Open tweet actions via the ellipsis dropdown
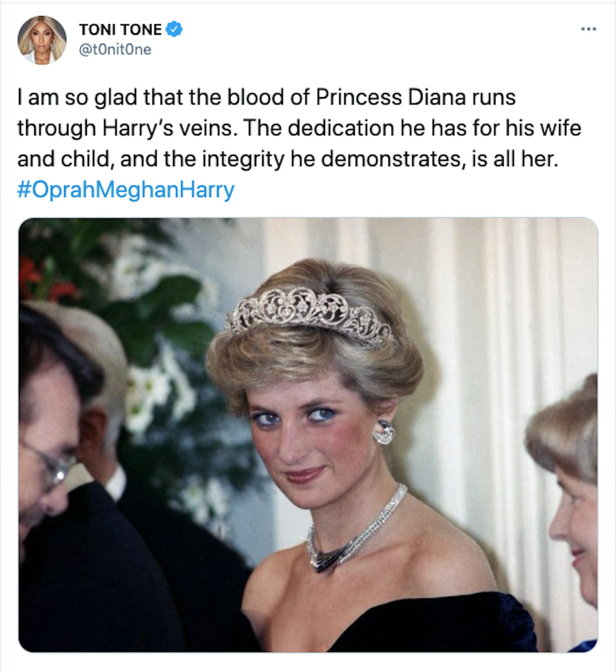 tap(589, 28)
